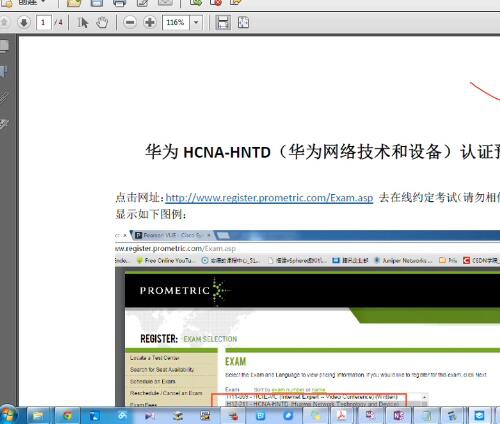Open File Explorer from the taskbar
This screenshot has height=424, width=500.
[38, 416]
